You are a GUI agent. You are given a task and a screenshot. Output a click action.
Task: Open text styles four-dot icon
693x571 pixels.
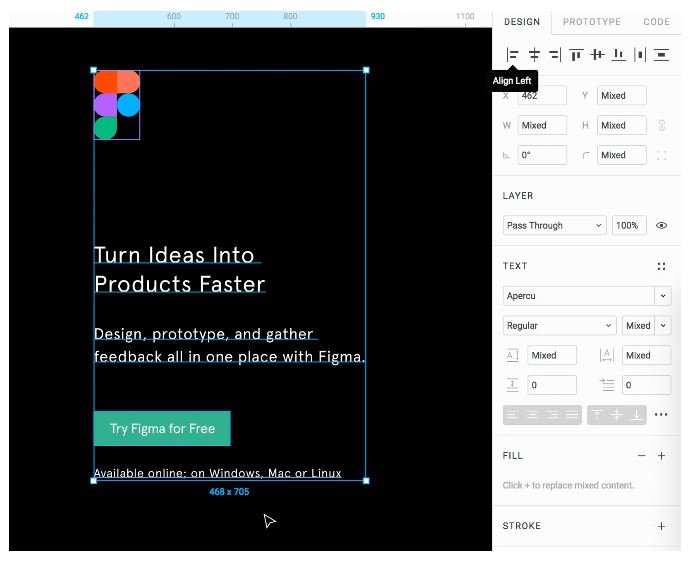[x=661, y=266]
